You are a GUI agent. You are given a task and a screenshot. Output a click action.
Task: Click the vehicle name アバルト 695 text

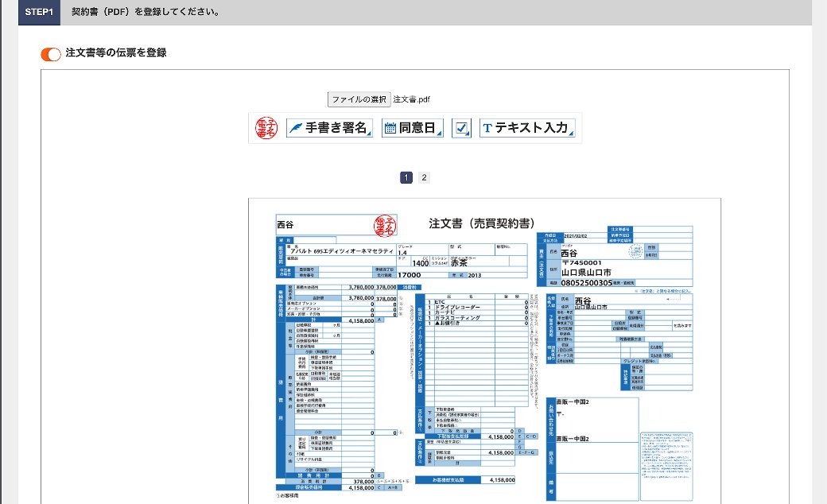342,251
